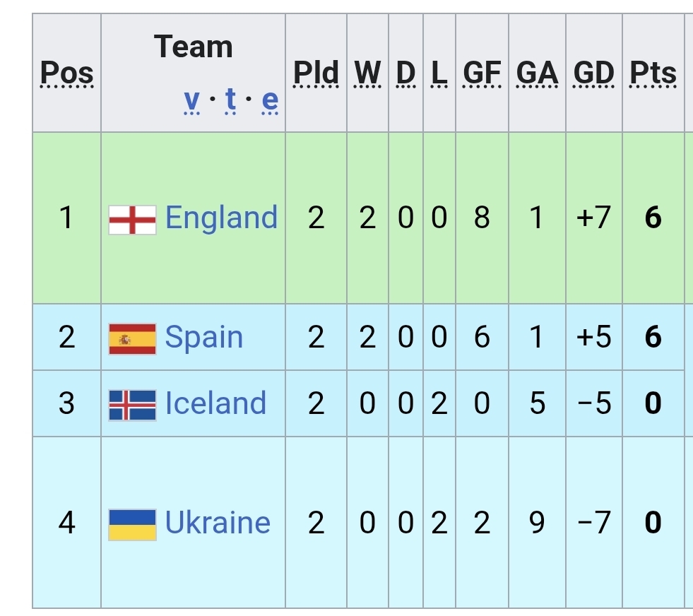Open the Spain team link
The image size is (693, 616).
pyautogui.click(x=203, y=338)
